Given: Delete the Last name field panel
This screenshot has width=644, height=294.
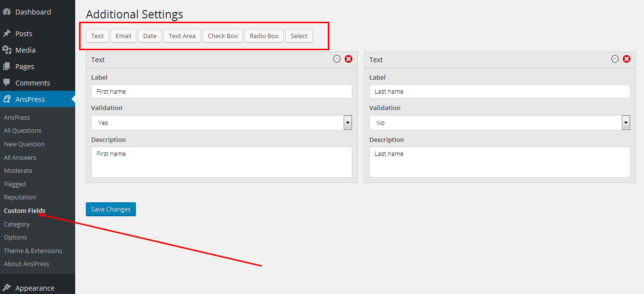Looking at the screenshot, I should tap(627, 59).
